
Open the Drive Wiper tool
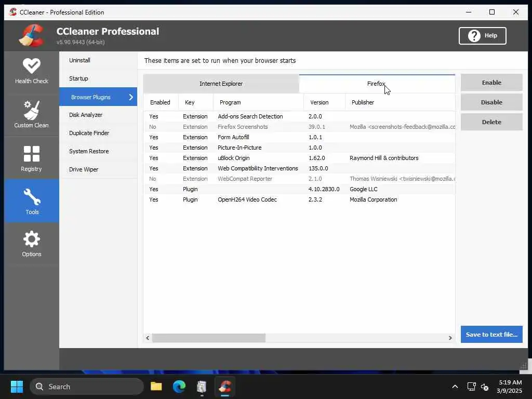click(x=98, y=169)
